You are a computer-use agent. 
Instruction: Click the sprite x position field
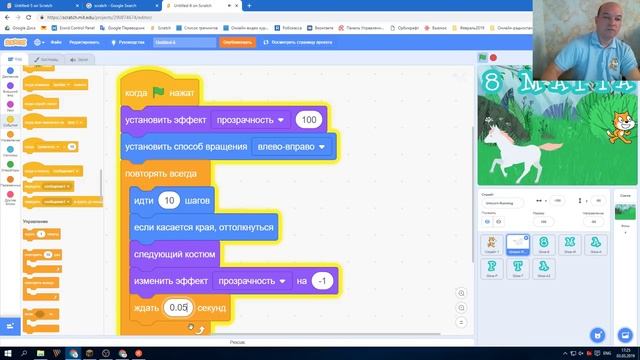point(557,200)
